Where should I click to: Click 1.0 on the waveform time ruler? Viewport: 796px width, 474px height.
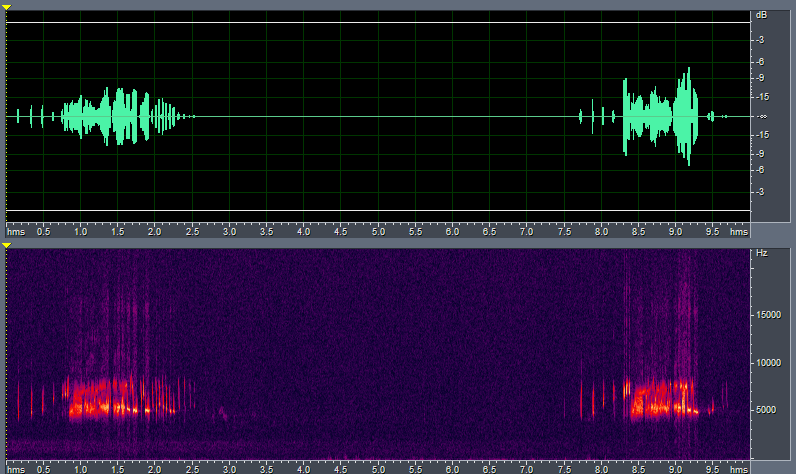pyautogui.click(x=80, y=231)
